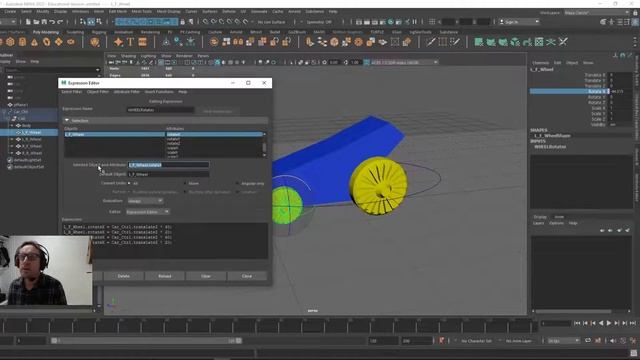Open the Channels menu in Channel Box
Image resolution: width=640 pixels, height=360 pixels.
click(x=540, y=63)
